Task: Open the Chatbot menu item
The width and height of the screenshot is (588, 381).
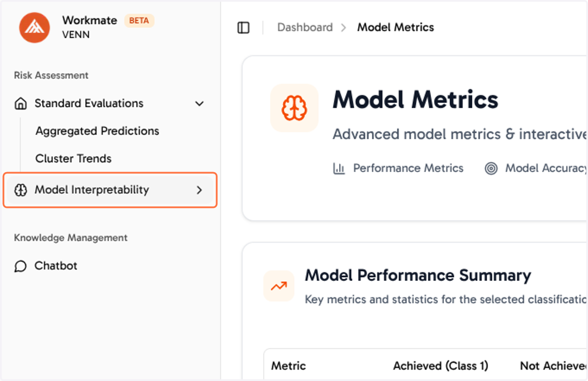Action: (x=56, y=266)
